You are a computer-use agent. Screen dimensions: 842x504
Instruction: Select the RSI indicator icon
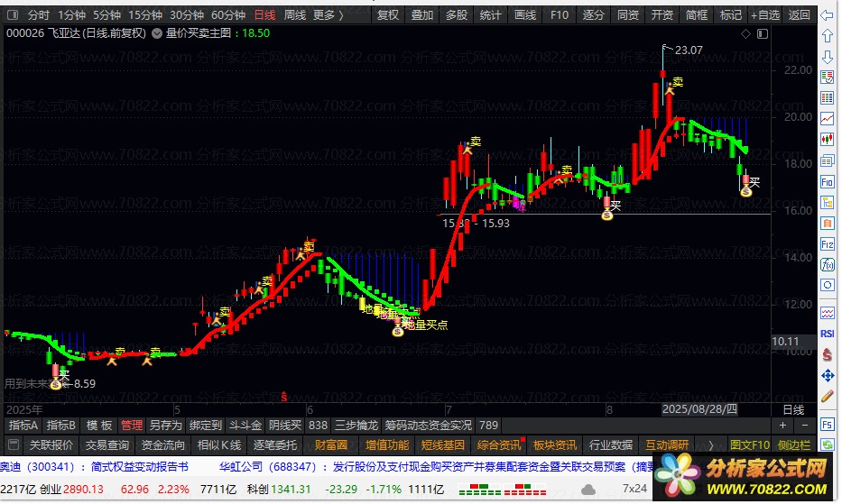827,334
